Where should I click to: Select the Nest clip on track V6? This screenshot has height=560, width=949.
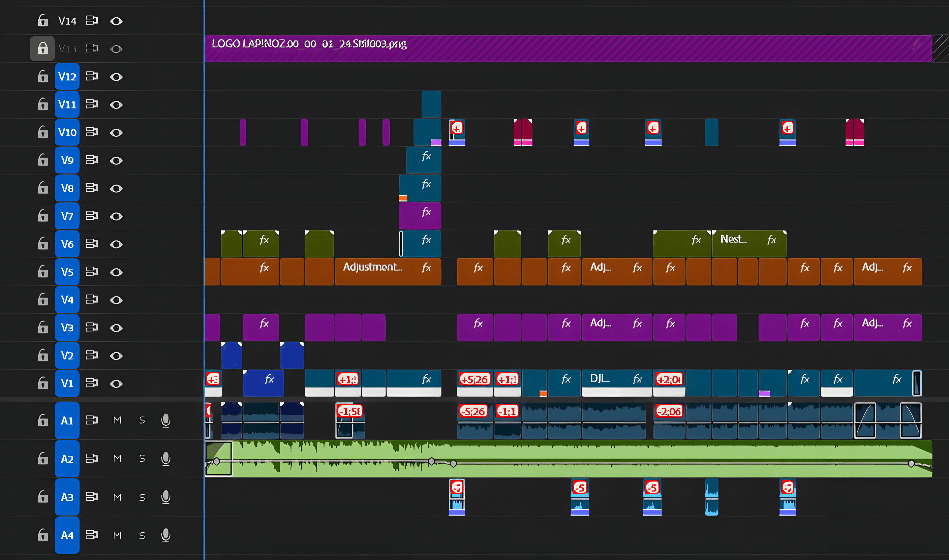point(749,244)
